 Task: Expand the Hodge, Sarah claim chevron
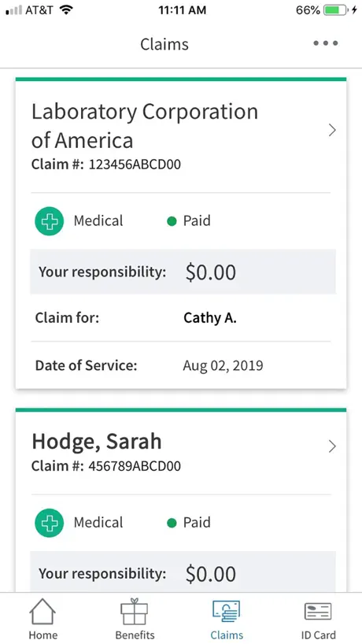click(x=332, y=446)
